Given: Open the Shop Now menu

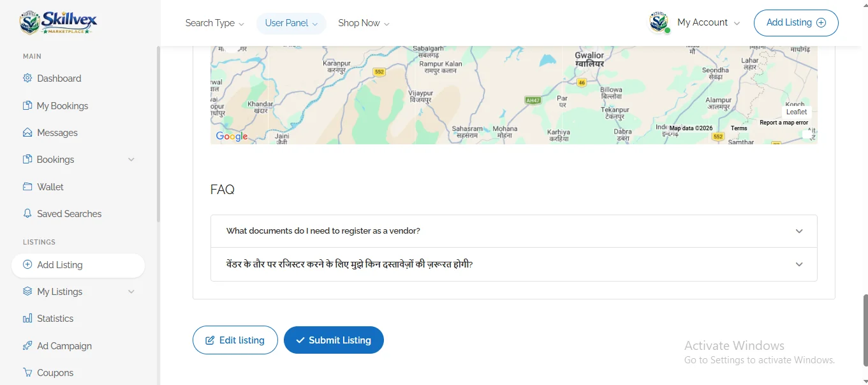Looking at the screenshot, I should 364,23.
